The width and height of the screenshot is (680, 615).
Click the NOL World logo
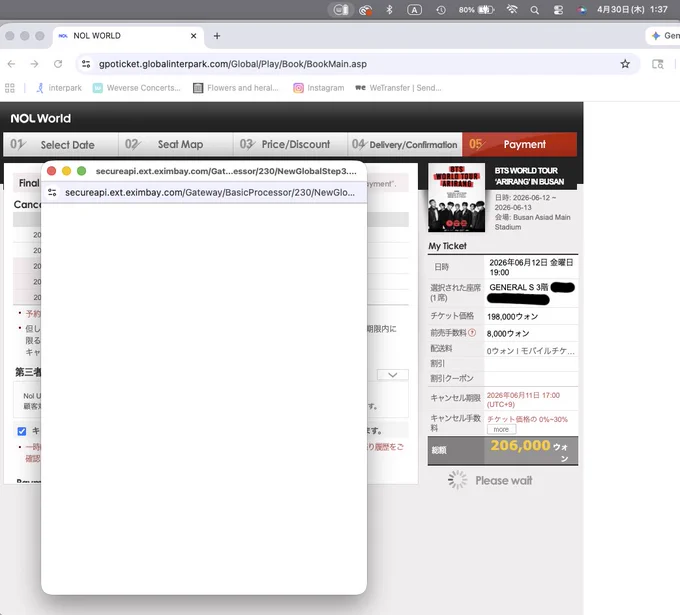click(40, 118)
